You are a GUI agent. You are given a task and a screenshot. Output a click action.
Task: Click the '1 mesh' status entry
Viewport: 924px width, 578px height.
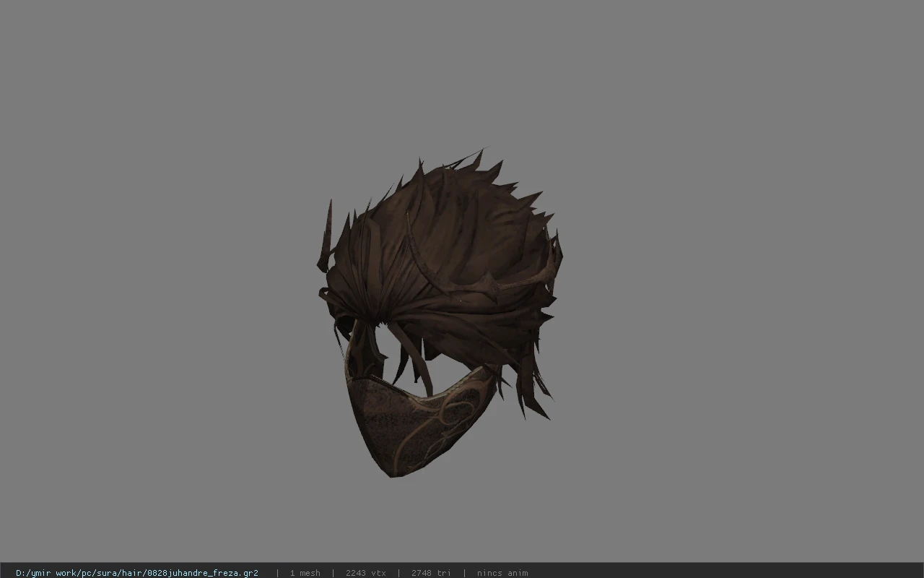pyautogui.click(x=305, y=573)
